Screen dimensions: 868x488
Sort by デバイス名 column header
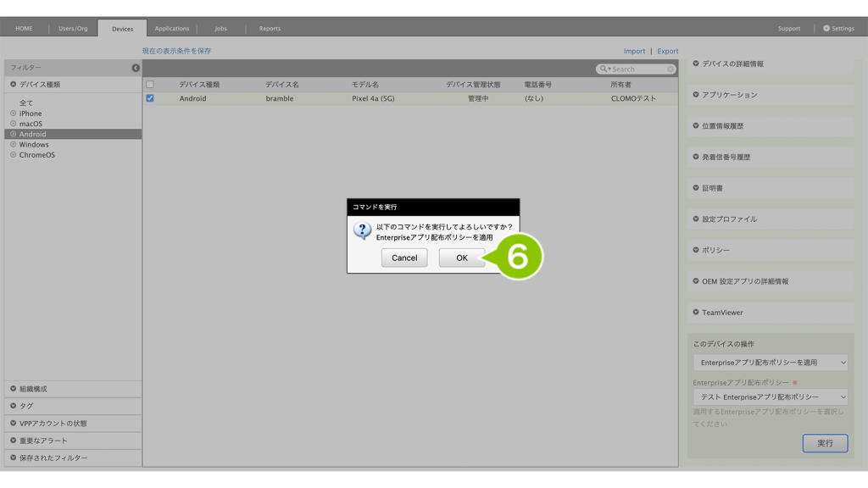click(281, 85)
